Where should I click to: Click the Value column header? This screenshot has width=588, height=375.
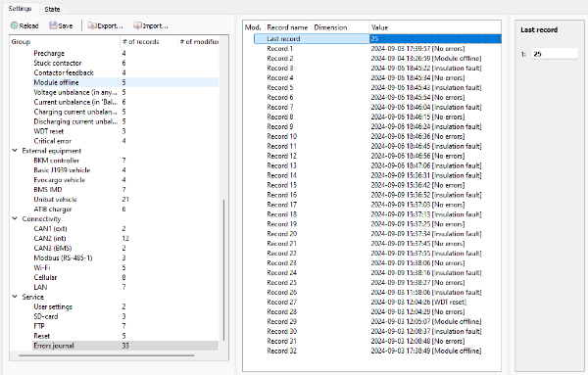point(434,27)
